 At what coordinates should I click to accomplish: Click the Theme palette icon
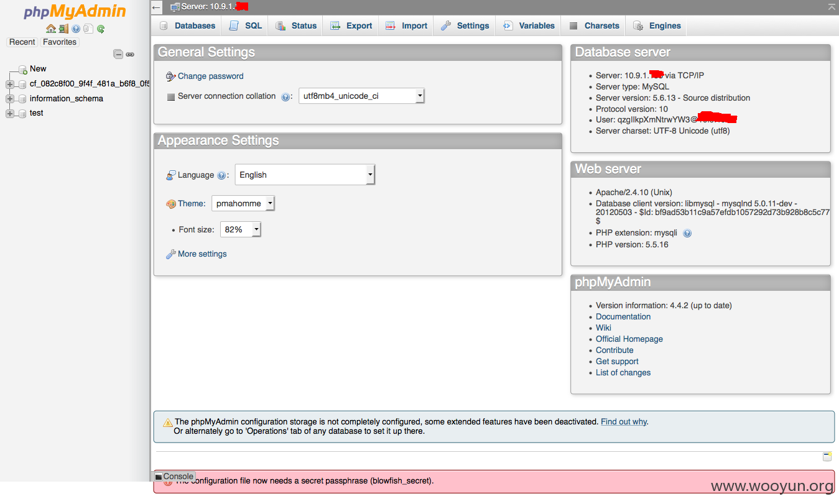[171, 204]
